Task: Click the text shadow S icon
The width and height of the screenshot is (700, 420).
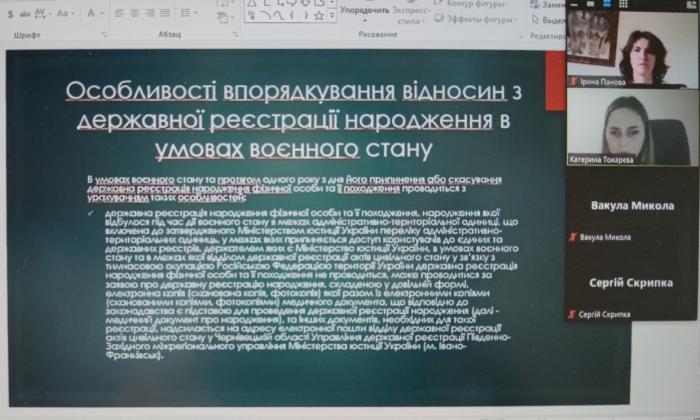Action: [x=6, y=13]
